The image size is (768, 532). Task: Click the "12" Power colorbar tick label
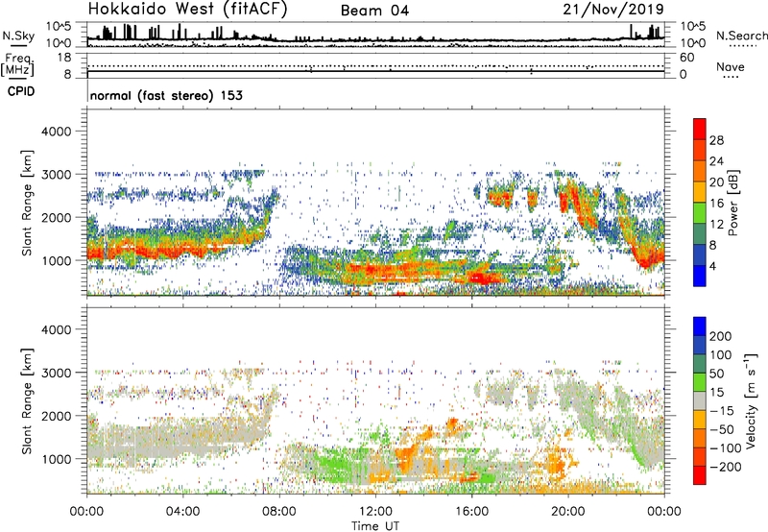[x=716, y=225]
